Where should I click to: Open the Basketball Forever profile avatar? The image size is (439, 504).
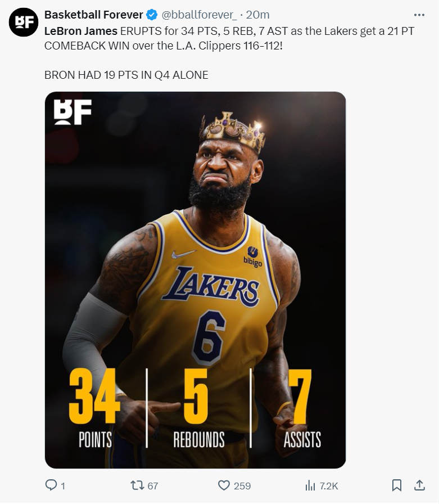click(24, 22)
